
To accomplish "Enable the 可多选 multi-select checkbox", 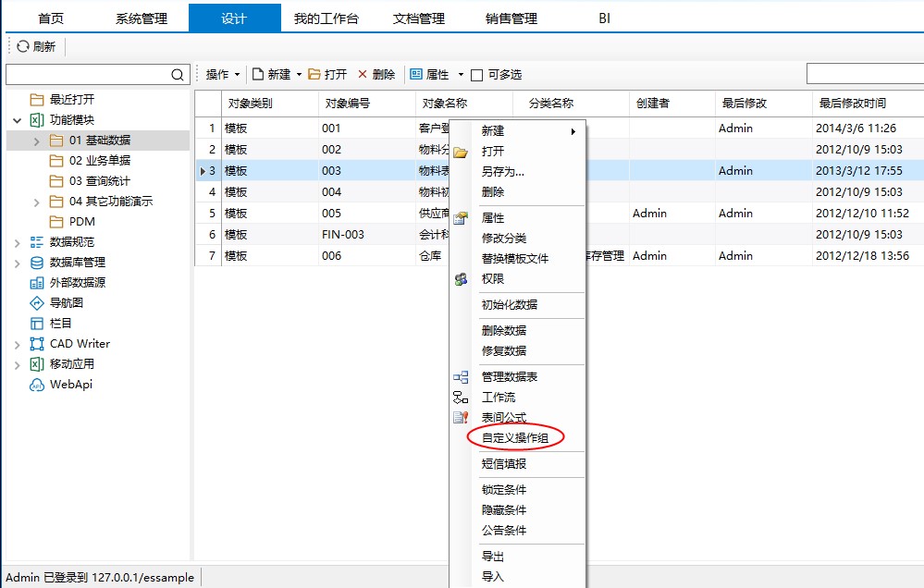I will pos(477,76).
